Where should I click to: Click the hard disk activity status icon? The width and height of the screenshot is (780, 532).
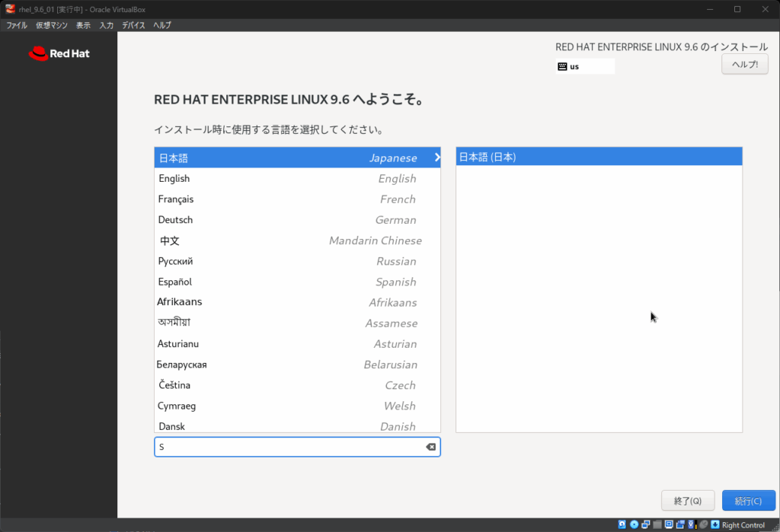pos(622,524)
